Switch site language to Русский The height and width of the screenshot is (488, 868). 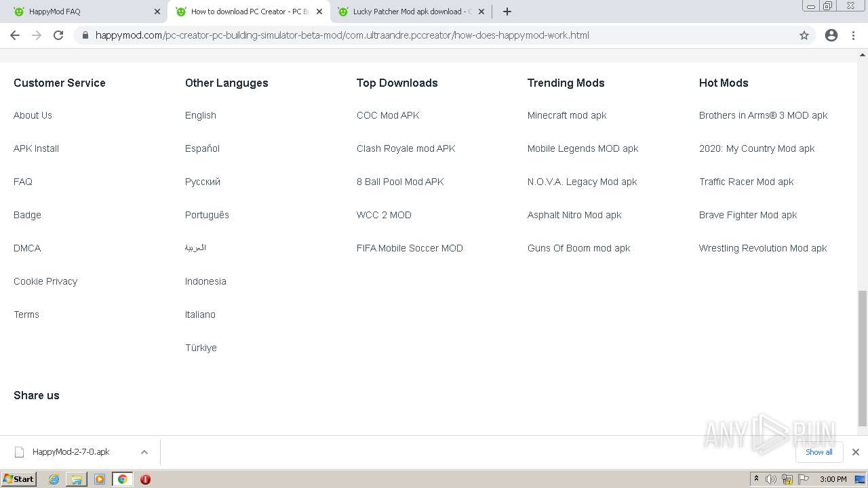pos(203,182)
